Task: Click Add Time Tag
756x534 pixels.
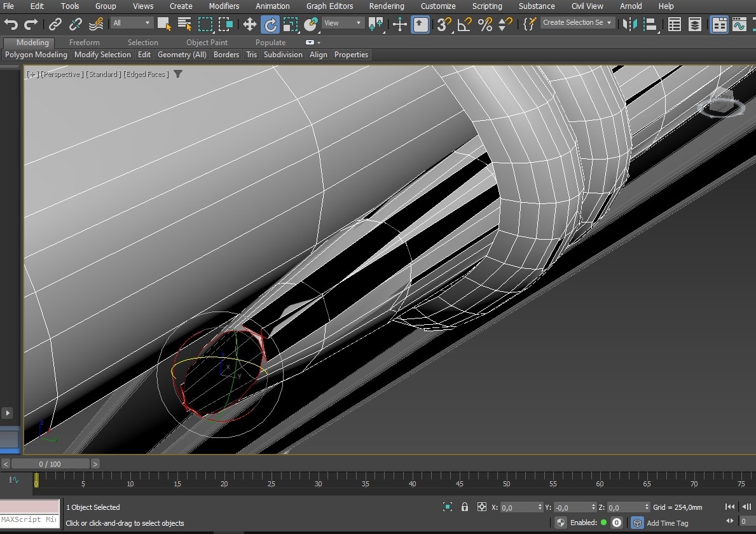Action: click(667, 523)
